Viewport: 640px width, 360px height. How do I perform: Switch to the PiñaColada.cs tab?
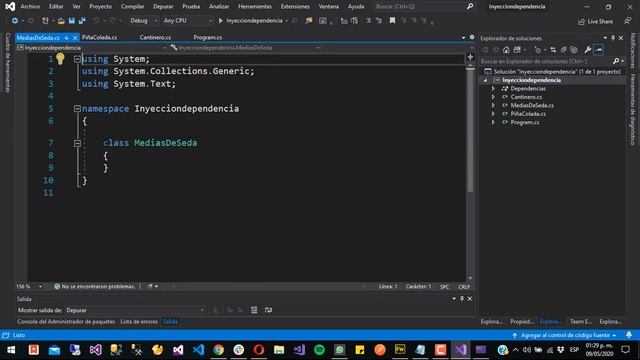tap(99, 37)
